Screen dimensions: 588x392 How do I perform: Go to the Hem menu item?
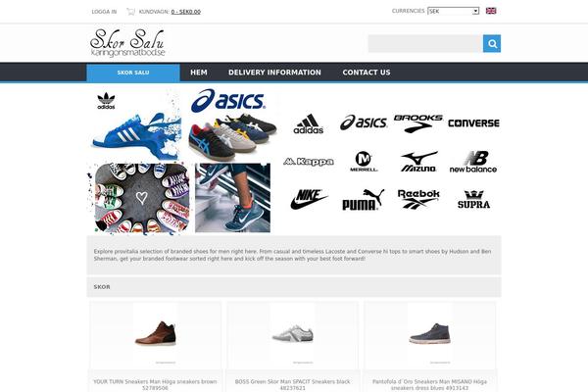(x=199, y=73)
